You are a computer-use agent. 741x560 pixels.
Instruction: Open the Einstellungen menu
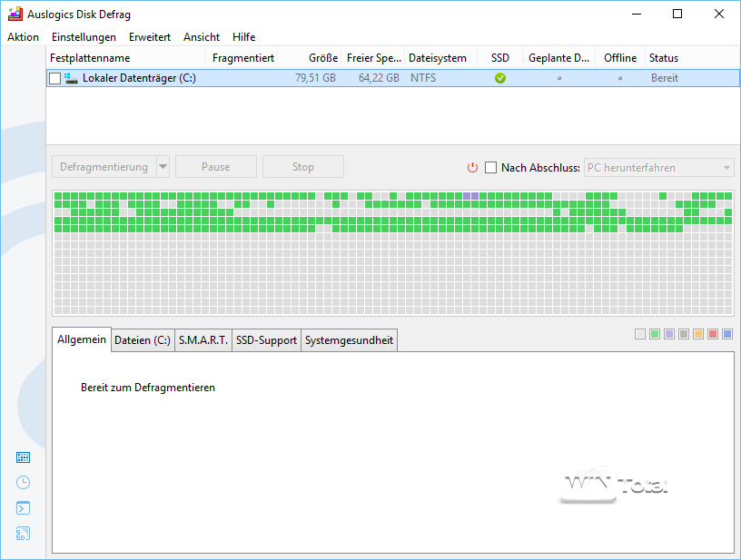click(84, 37)
